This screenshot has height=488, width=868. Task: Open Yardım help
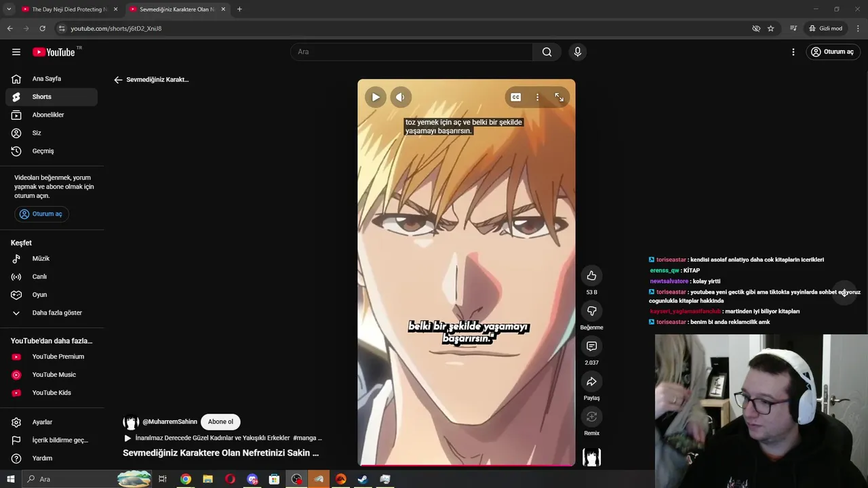tap(52, 458)
